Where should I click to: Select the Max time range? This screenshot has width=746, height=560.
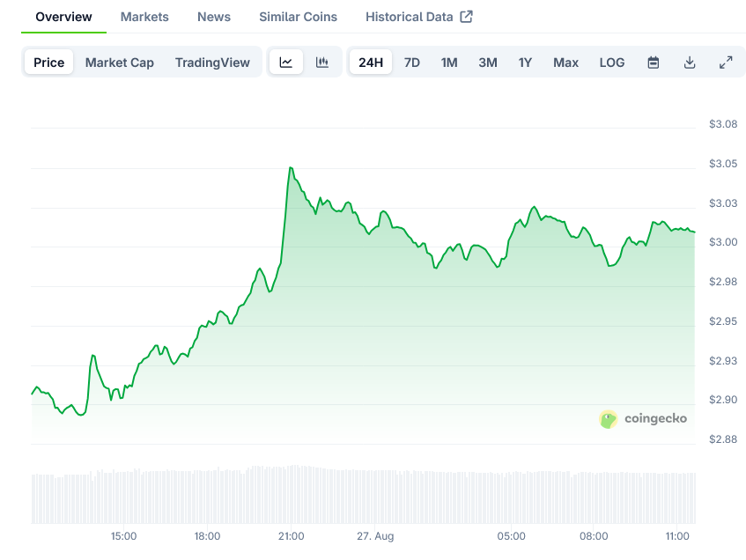[x=565, y=63]
